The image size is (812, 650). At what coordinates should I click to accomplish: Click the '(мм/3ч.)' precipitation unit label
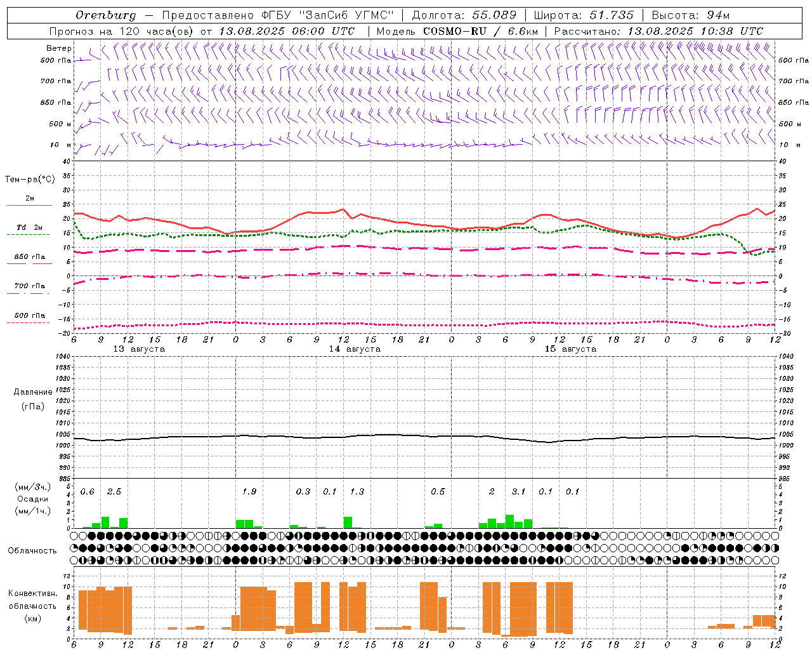point(33,487)
